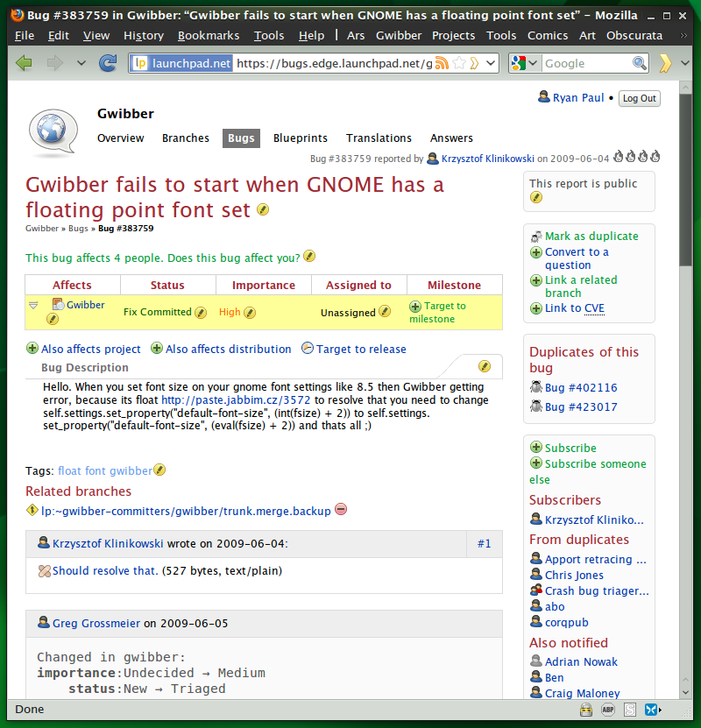
Task: Open the URL bar history dropdown
Action: 490,63
